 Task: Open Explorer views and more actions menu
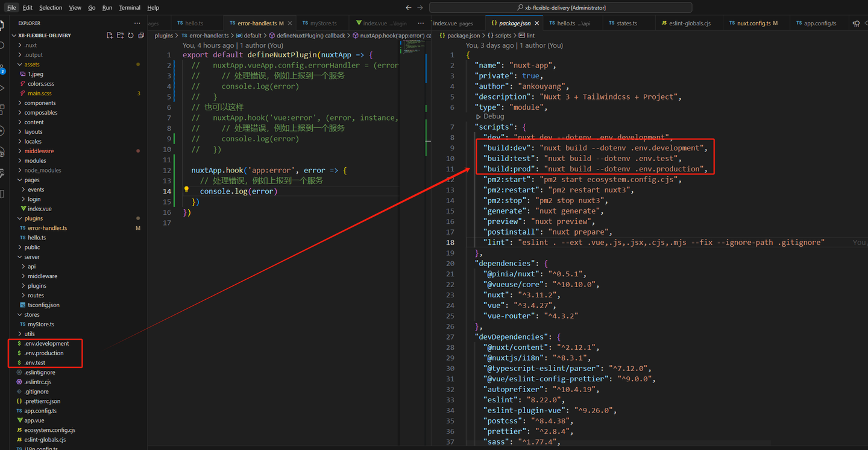[137, 23]
